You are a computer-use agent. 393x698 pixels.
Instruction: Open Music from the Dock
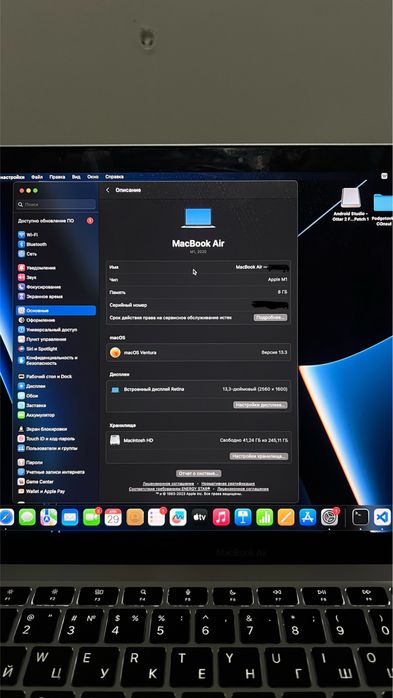point(221,517)
